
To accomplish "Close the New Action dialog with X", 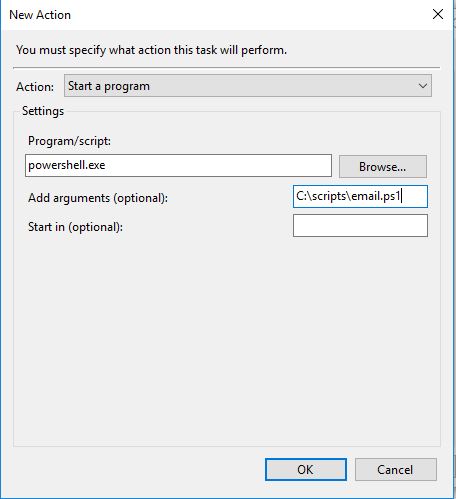I will click(x=438, y=14).
